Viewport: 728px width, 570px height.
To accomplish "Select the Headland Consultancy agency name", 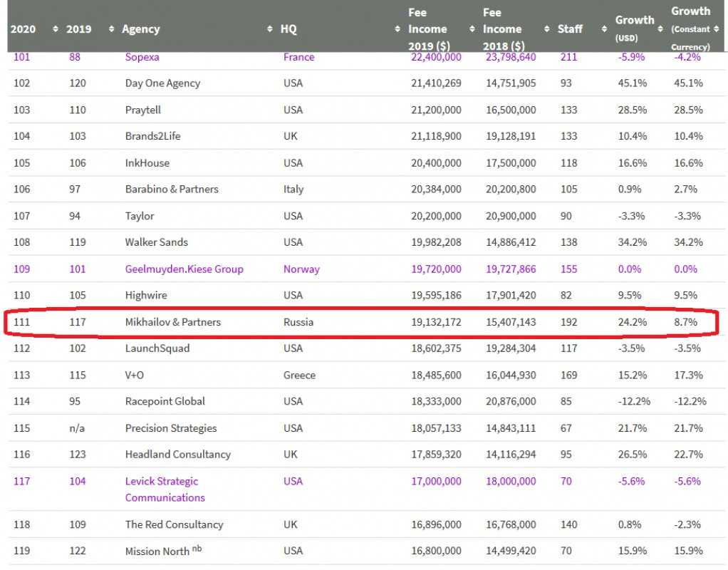I will tap(178, 454).
